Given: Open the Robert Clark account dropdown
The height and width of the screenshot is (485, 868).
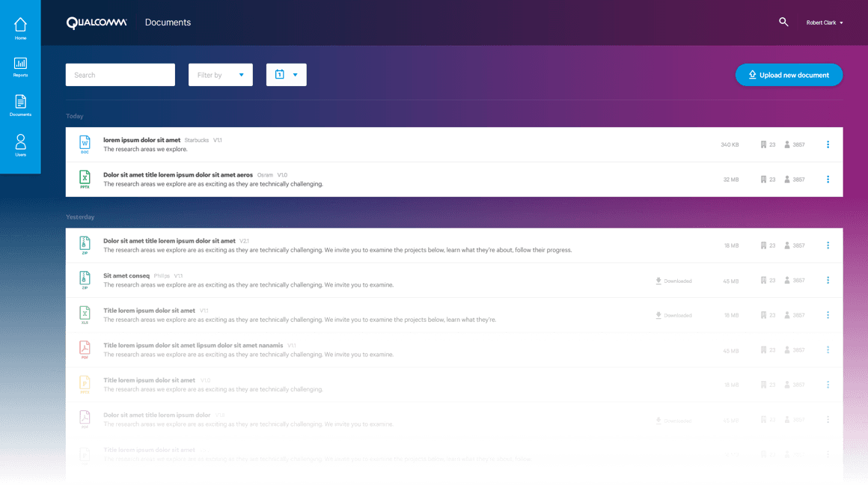Looking at the screenshot, I should 824,22.
